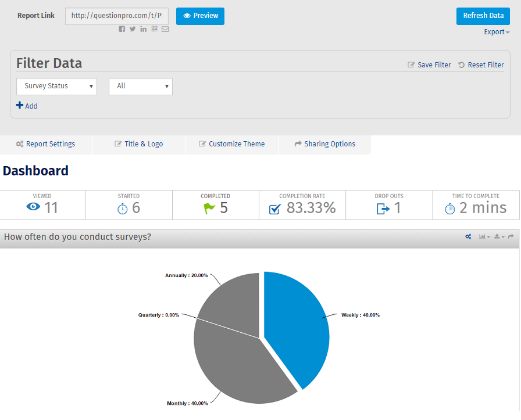
Task: Open the Customize Theme tab
Action: pos(231,144)
